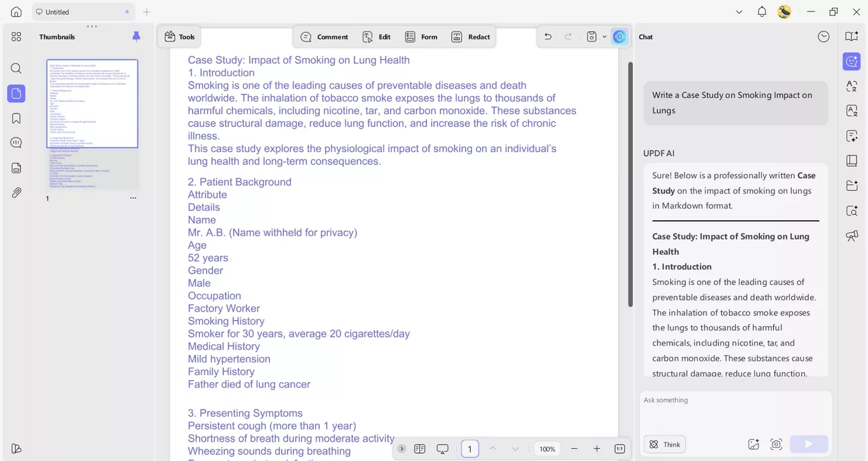
Task: Switch to the Edit tab
Action: (376, 37)
